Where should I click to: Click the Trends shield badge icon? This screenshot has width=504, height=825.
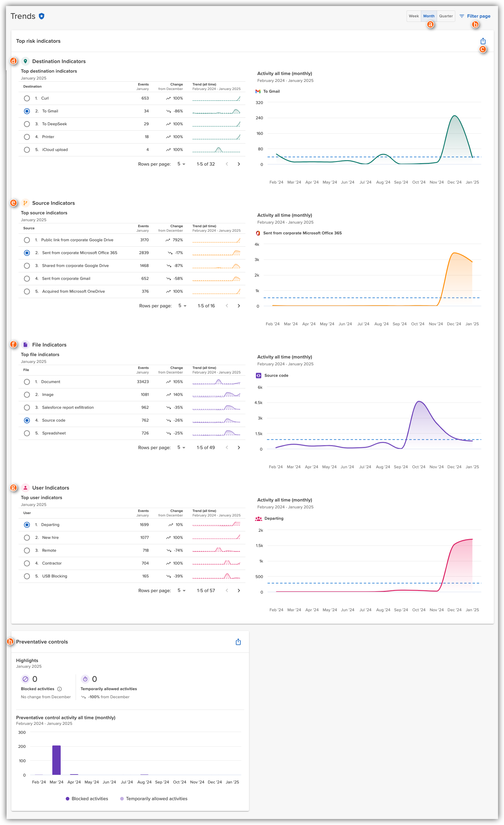point(42,16)
